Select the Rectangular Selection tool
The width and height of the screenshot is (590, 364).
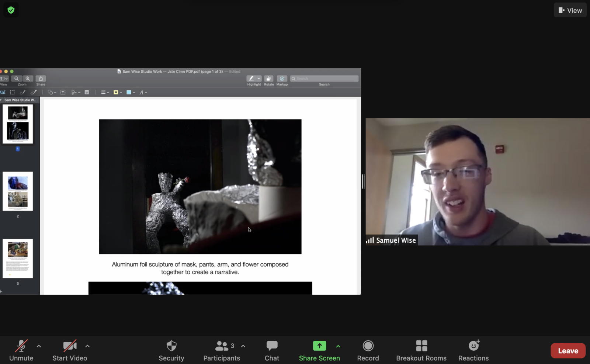(12, 92)
